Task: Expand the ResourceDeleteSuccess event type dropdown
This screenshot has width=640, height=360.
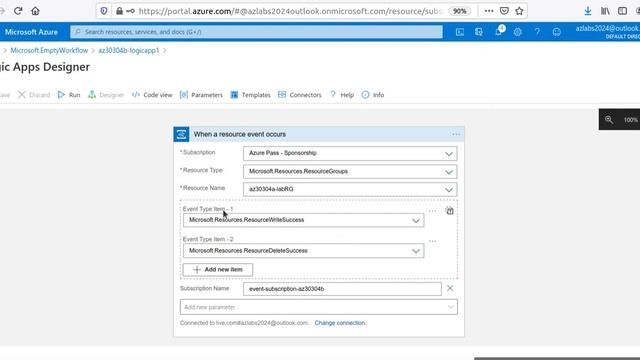Action: coord(303,251)
